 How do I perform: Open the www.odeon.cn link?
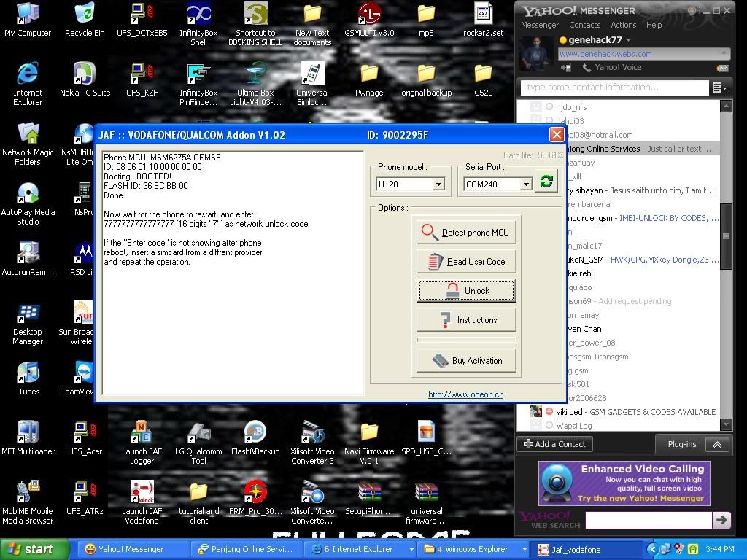pyautogui.click(x=465, y=394)
